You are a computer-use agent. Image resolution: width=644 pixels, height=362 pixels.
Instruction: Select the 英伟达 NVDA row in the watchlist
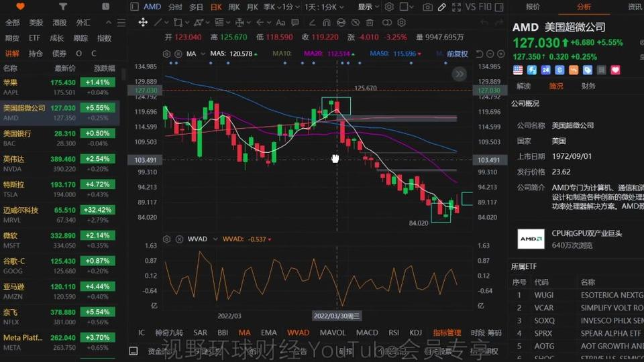(x=60, y=164)
